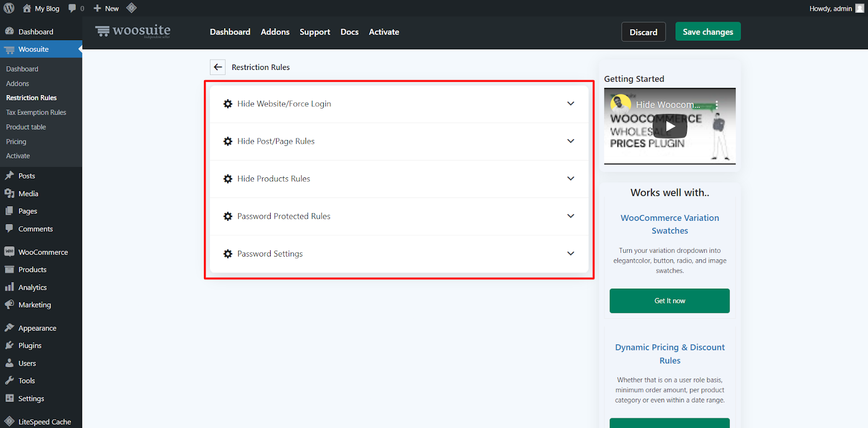Click gear icon for Password Protected Rules
The width and height of the screenshot is (868, 428).
pos(228,216)
